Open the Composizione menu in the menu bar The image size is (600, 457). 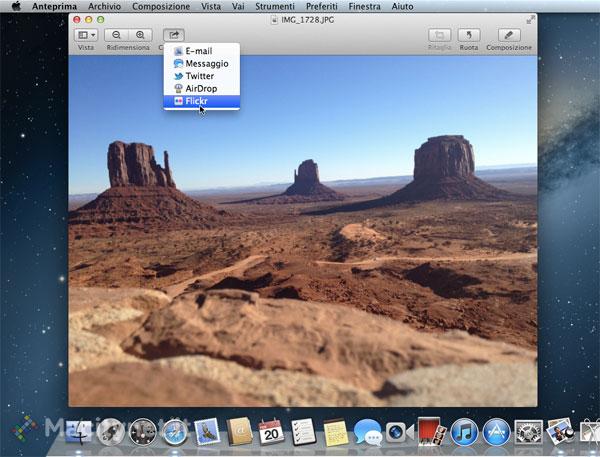(161, 6)
